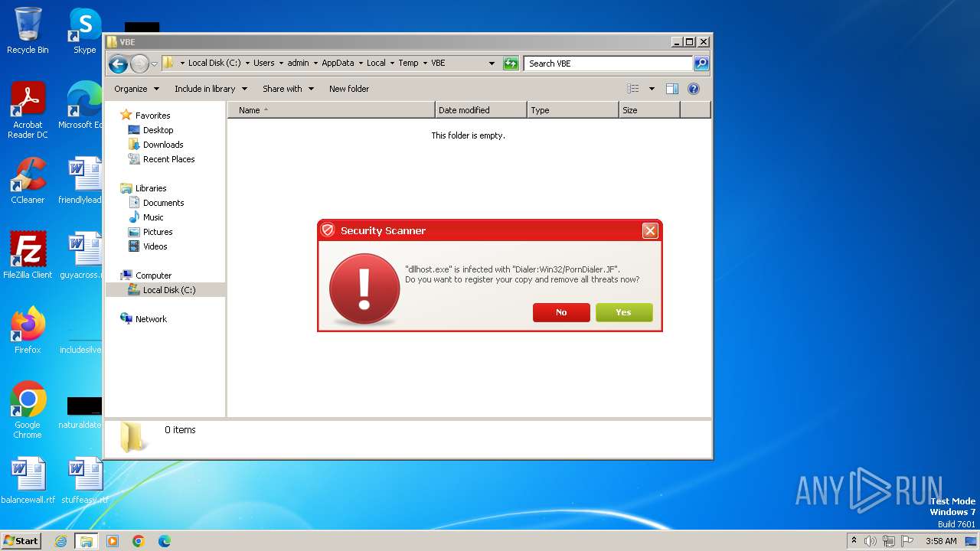Open stuffeasy.rtf document
Viewport: 980px width, 551px height.
click(x=84, y=481)
